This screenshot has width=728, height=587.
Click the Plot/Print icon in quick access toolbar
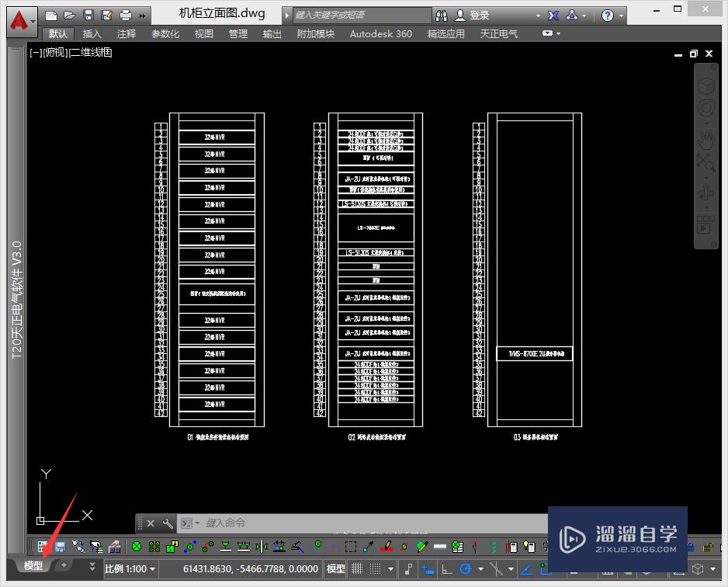click(126, 15)
